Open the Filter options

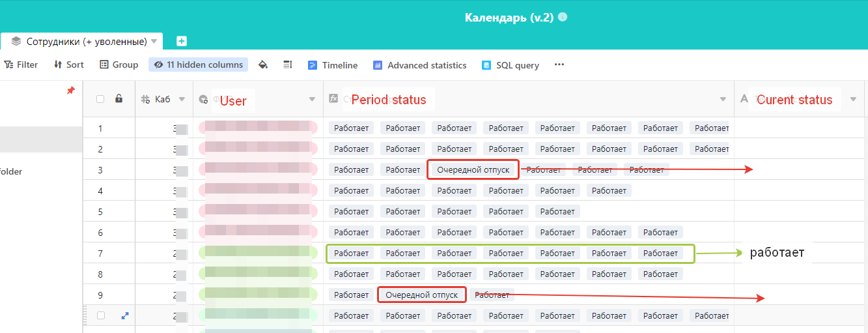(x=21, y=65)
